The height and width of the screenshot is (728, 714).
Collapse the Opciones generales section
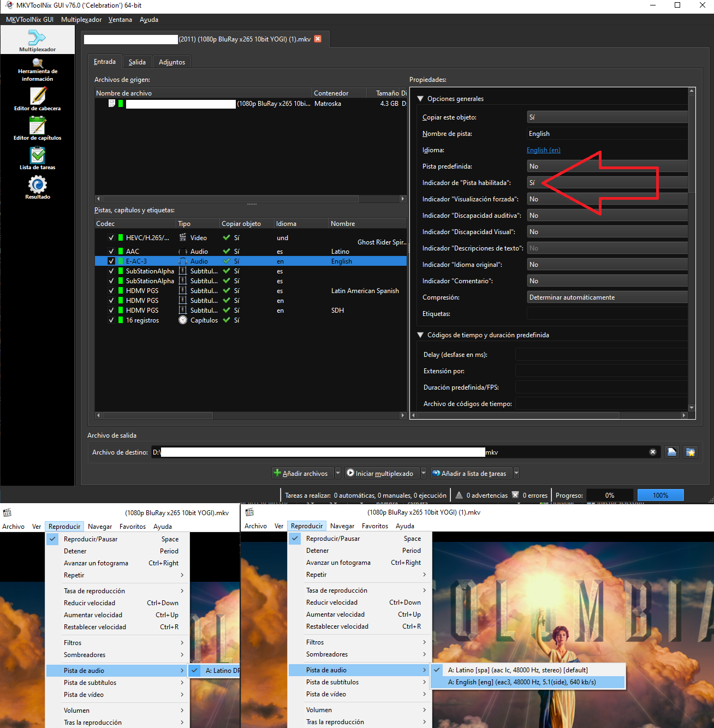pyautogui.click(x=420, y=99)
